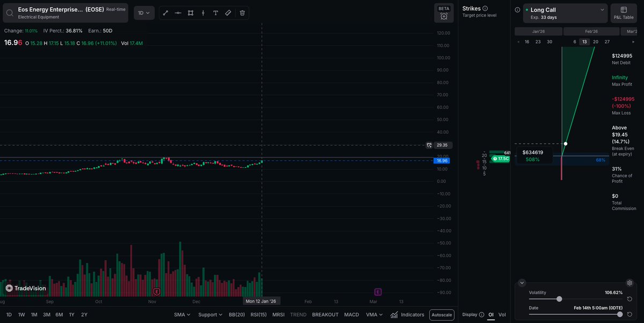The image size is (644, 323).
Task: Choose expiration date 6
Action: [x=575, y=42]
